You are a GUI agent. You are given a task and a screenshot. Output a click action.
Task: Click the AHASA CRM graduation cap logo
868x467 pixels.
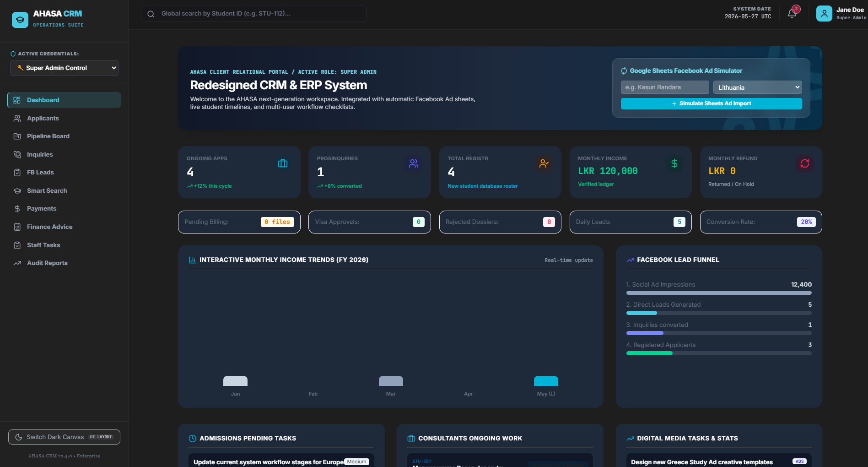click(x=20, y=20)
